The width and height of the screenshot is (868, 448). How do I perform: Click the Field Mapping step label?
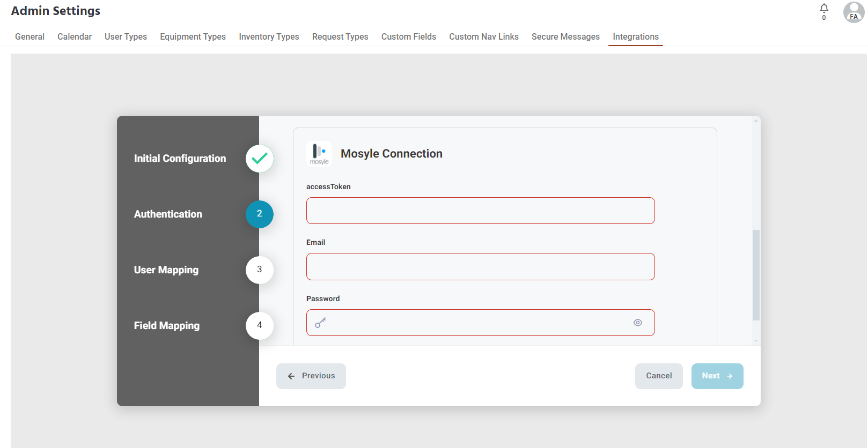click(x=167, y=326)
